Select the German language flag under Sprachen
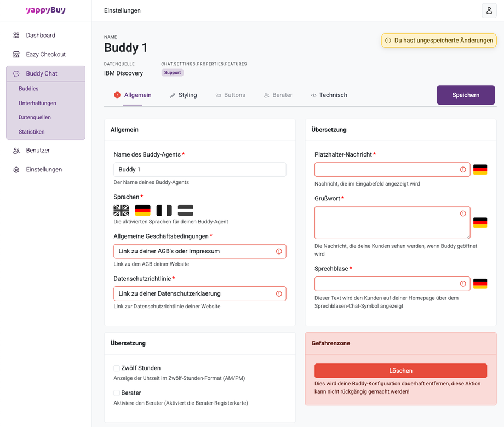Image resolution: width=504 pixels, height=427 pixels. [x=142, y=210]
